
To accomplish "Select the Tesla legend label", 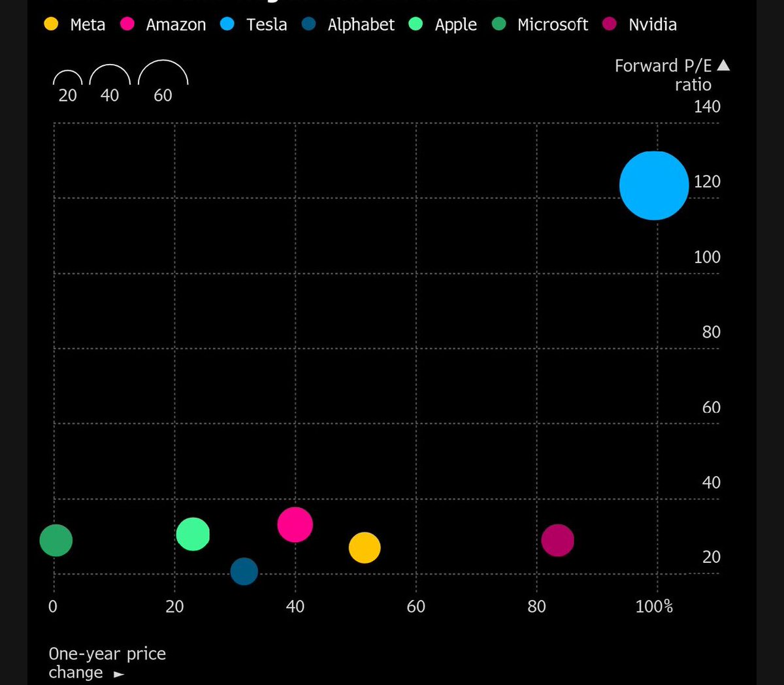I will click(267, 25).
